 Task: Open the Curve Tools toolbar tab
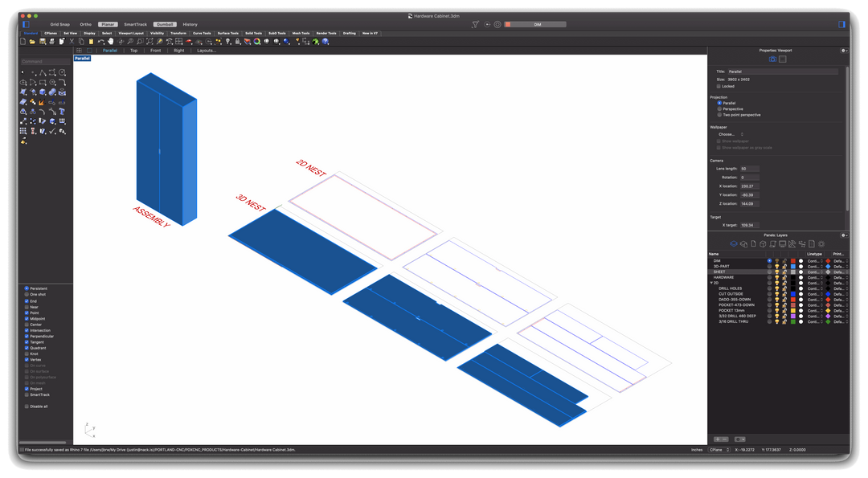[202, 33]
